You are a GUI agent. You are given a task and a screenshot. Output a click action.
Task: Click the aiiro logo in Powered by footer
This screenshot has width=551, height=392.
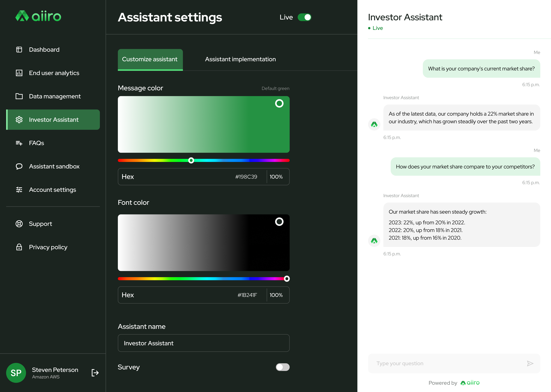[x=470, y=383]
